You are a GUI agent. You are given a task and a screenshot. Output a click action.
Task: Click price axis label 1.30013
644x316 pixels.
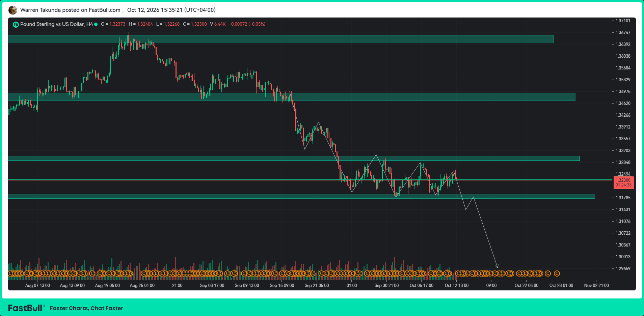(x=623, y=257)
